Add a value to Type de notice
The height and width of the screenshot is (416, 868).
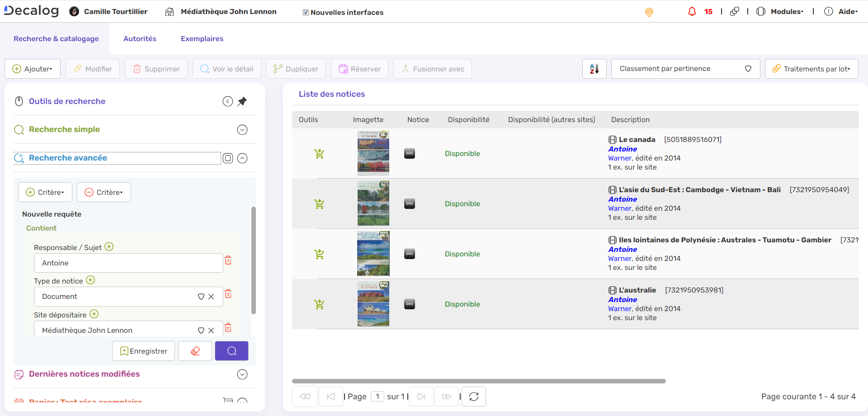[90, 280]
